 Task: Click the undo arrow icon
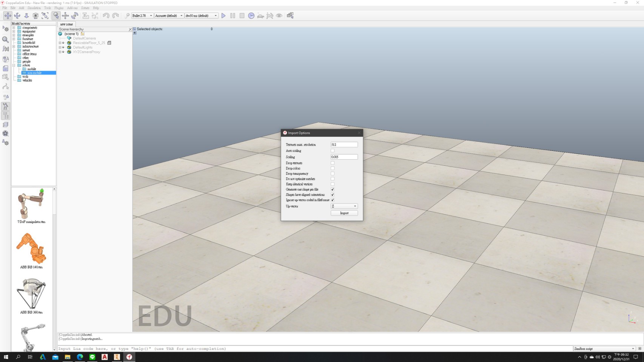(x=106, y=15)
